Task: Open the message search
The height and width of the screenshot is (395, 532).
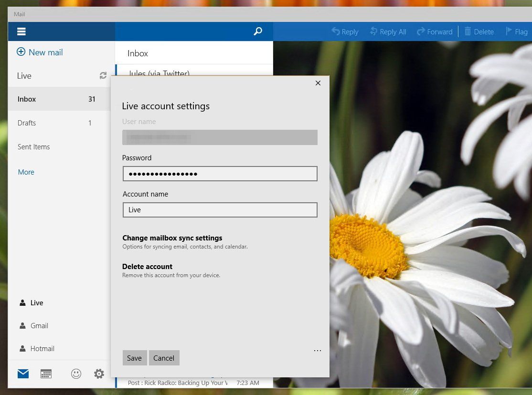Action: tap(257, 31)
